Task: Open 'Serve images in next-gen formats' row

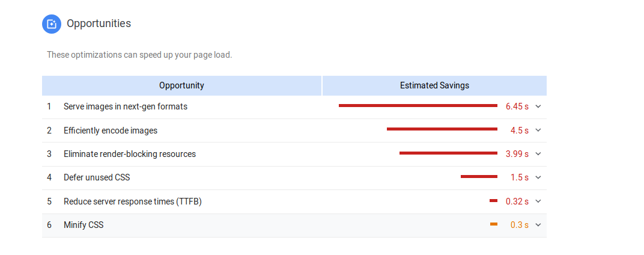Action: (x=294, y=107)
